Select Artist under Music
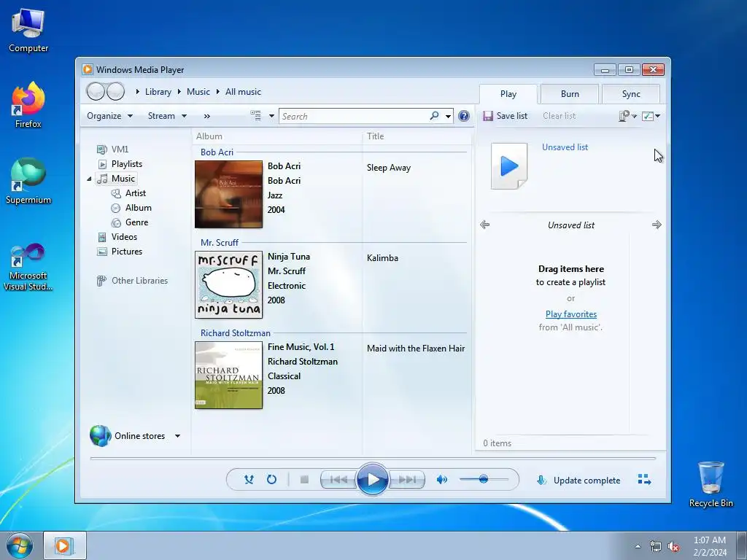The image size is (747, 560). (x=128, y=192)
